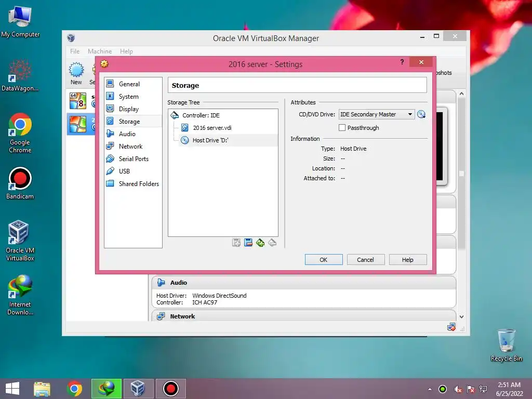Image resolution: width=532 pixels, height=399 pixels.
Task: Confirm settings with OK button
Action: (x=324, y=260)
